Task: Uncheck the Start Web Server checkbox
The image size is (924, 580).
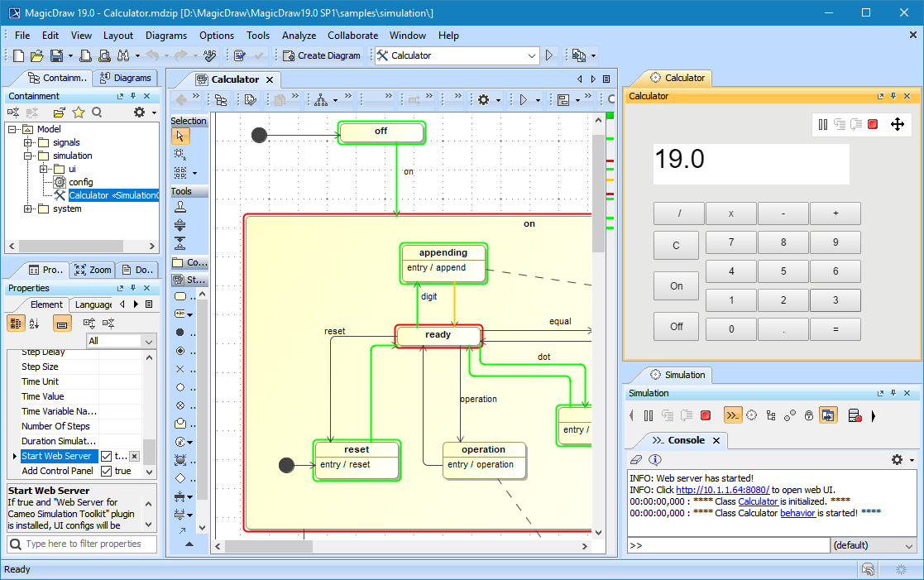Action: point(106,456)
